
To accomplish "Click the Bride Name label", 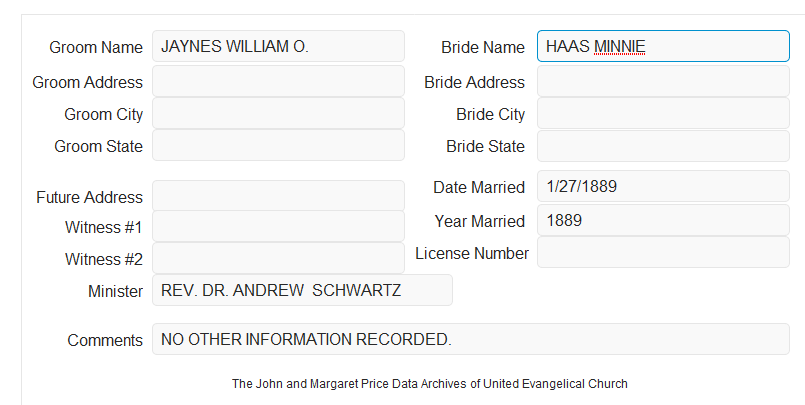I will (x=483, y=47).
